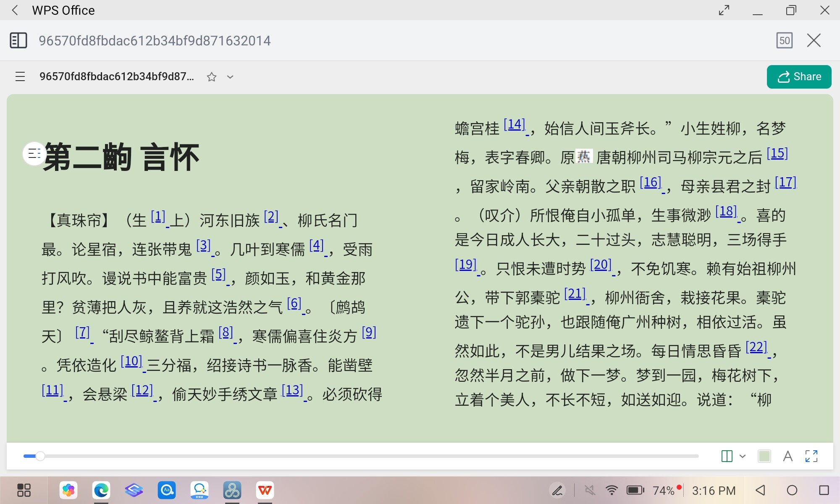
Task: Open WPS app from the taskbar
Action: point(265,490)
